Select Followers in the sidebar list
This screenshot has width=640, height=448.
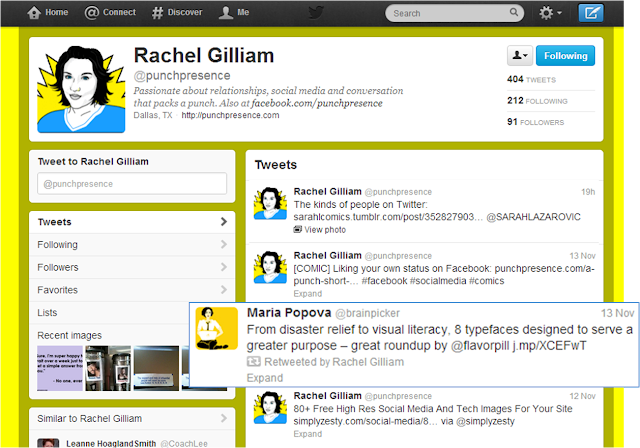(x=132, y=268)
